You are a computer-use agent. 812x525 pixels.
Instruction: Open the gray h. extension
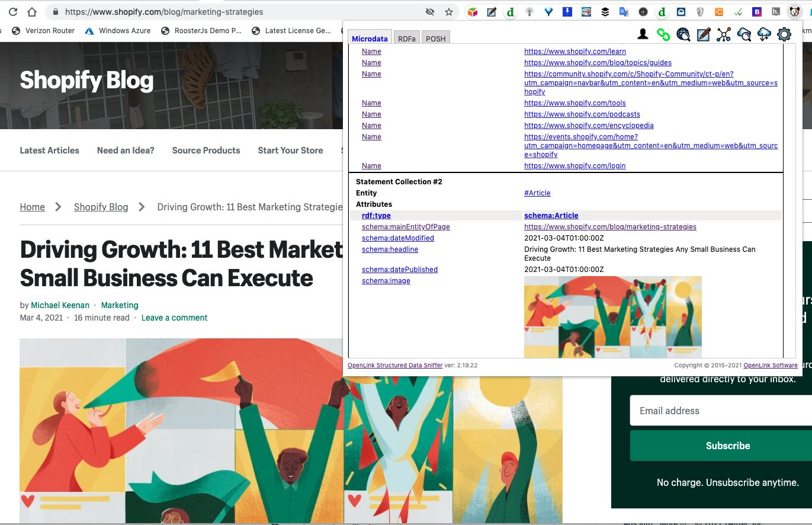coord(776,12)
